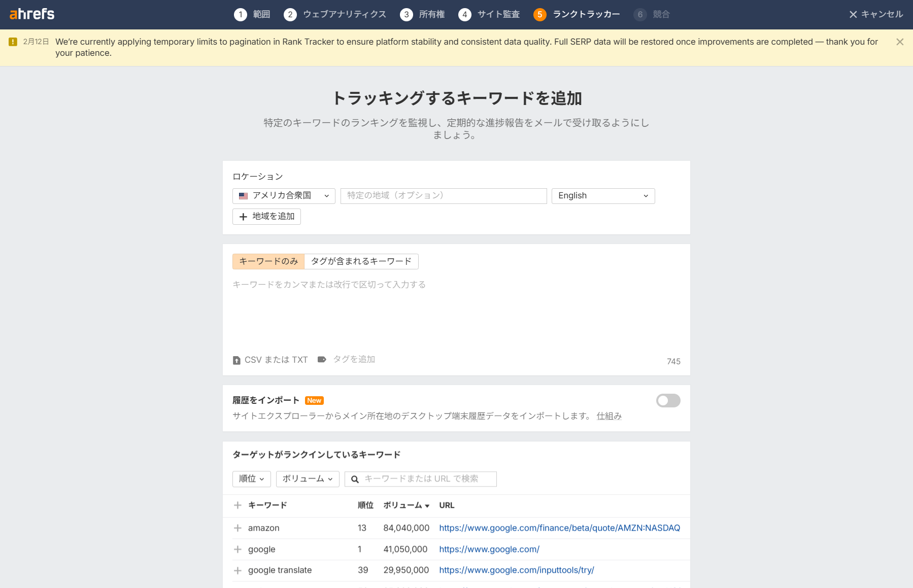913x588 pixels.
Task: Click the United States flag icon
Action: point(243,196)
